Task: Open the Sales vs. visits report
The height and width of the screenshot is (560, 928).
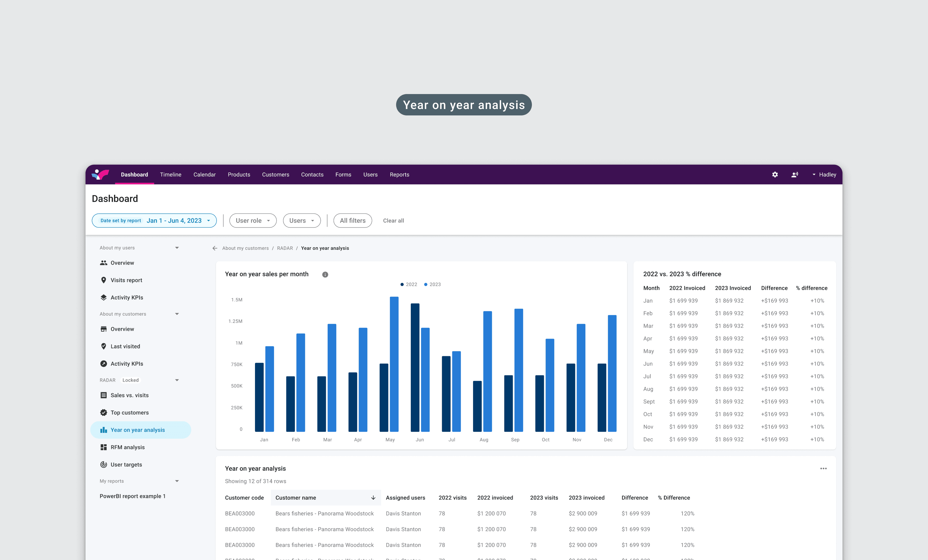Action: [130, 395]
